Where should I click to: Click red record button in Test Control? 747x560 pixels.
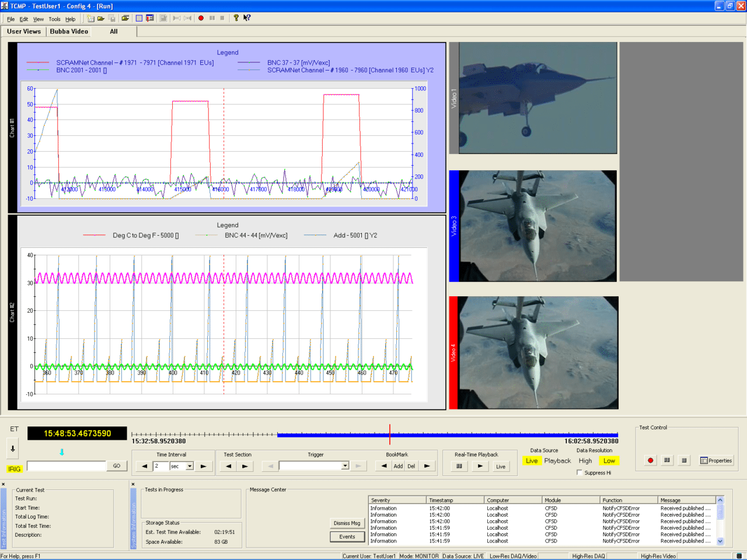point(650,460)
